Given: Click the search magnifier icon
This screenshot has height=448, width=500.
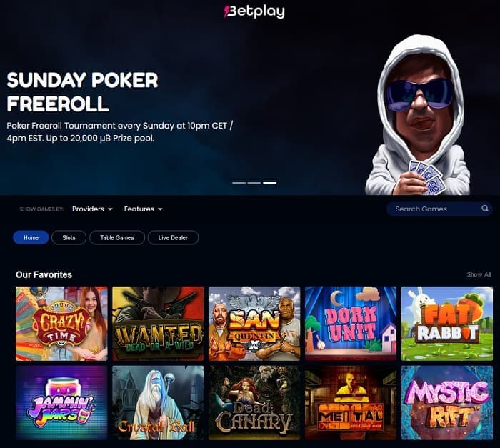Looking at the screenshot, I should pos(485,209).
